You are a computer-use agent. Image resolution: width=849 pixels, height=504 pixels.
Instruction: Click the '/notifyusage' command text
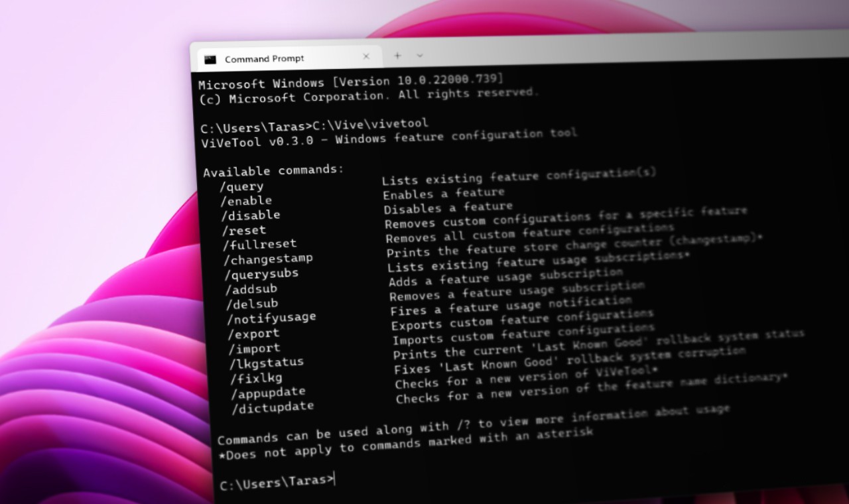click(x=272, y=318)
